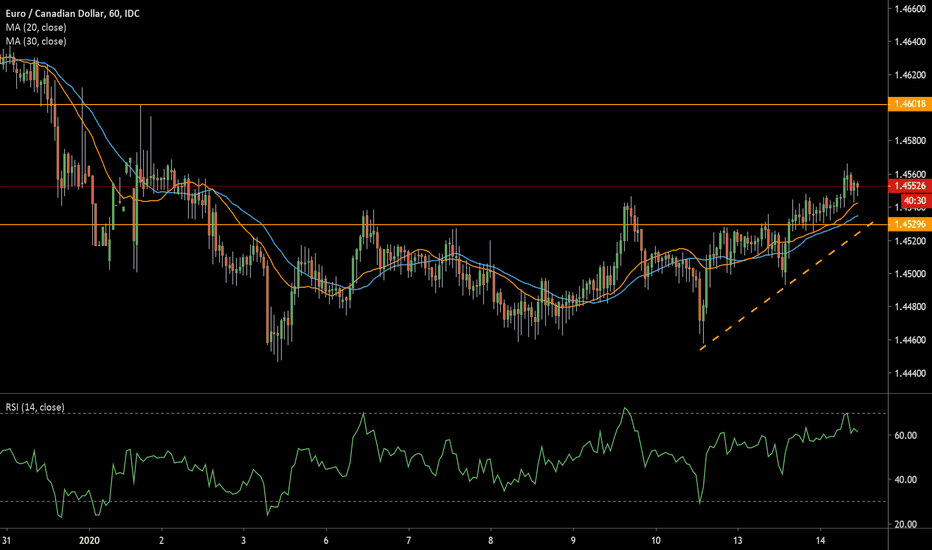
Task: Click the 1.46600 level on the price scale
Action: (x=910, y=9)
